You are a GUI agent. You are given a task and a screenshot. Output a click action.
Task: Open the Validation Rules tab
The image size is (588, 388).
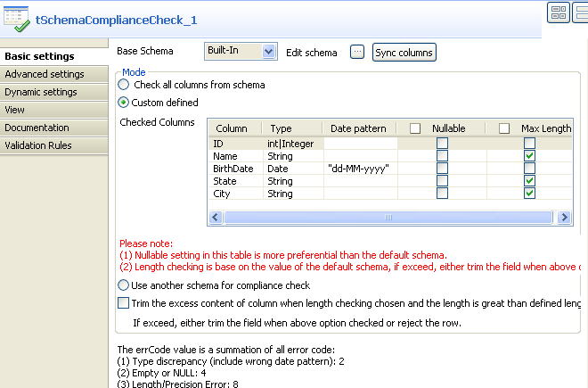click(x=54, y=145)
